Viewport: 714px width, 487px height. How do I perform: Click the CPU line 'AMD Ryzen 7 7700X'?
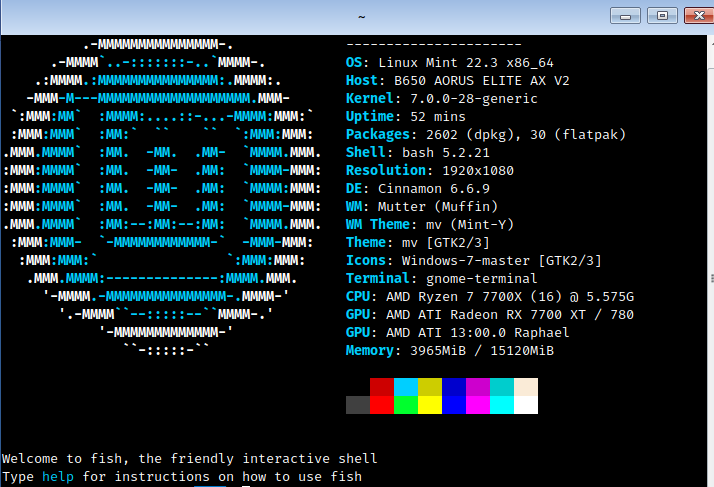point(454,297)
